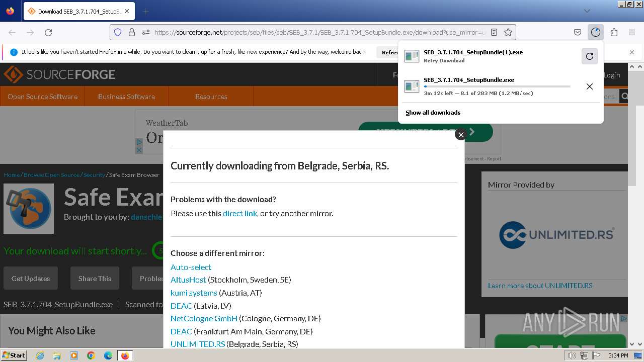Open a new tab with plus button

pyautogui.click(x=145, y=11)
